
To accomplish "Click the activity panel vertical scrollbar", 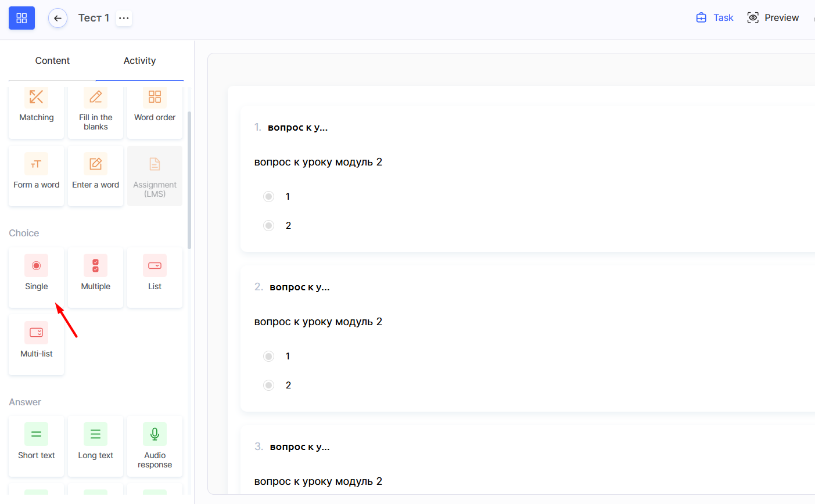I will [x=189, y=180].
